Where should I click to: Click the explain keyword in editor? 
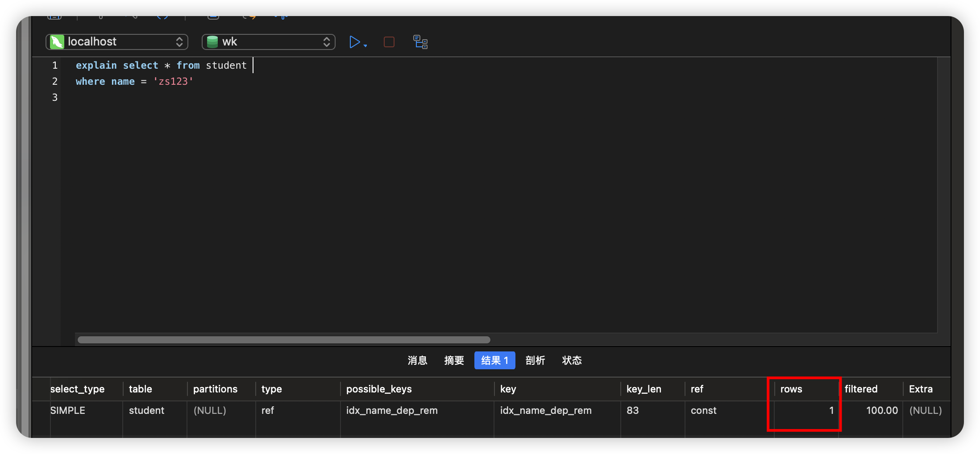[x=96, y=66]
